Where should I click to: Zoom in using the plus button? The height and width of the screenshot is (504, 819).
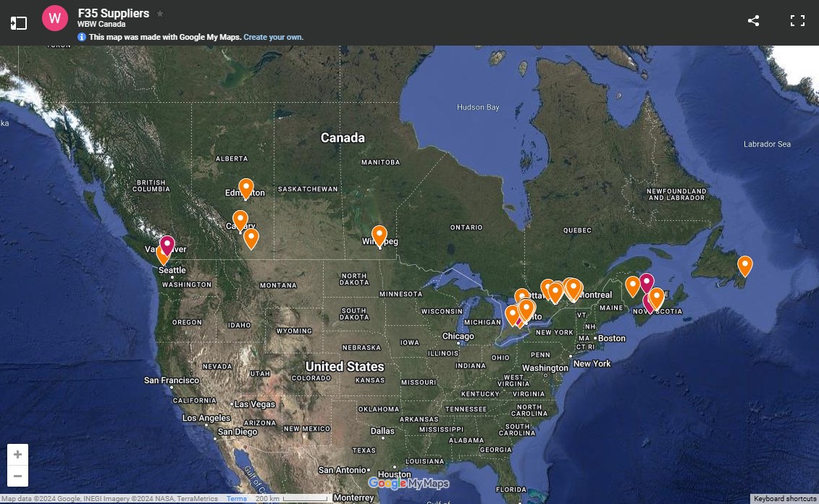(18, 455)
